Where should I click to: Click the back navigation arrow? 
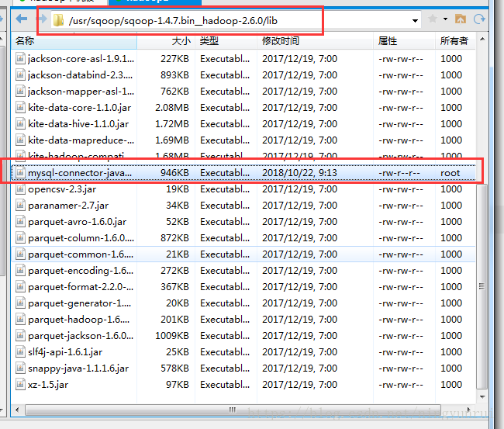[x=22, y=19]
